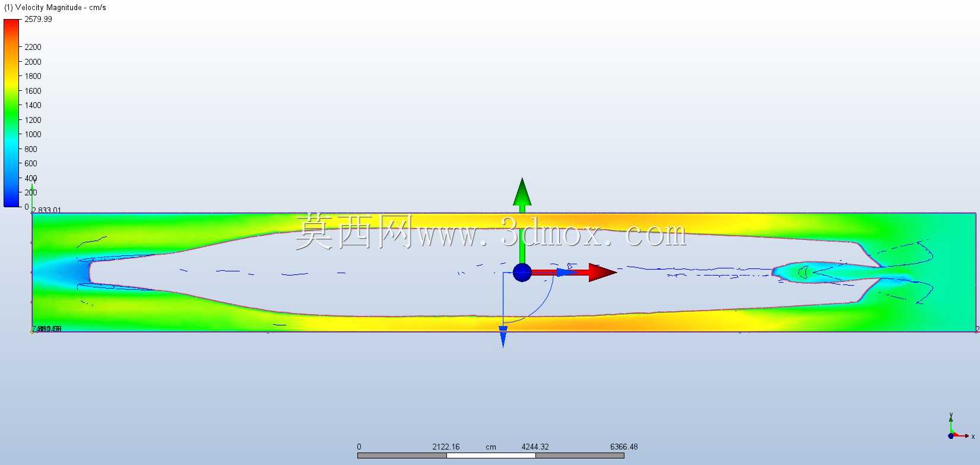This screenshot has height=465, width=980.
Task: Click the scale bar value 4244.32
Action: click(x=535, y=447)
